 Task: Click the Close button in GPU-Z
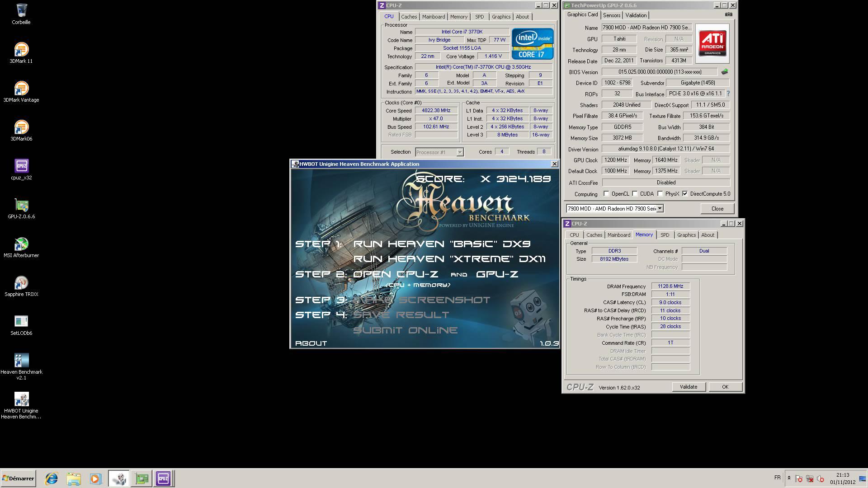tap(717, 209)
